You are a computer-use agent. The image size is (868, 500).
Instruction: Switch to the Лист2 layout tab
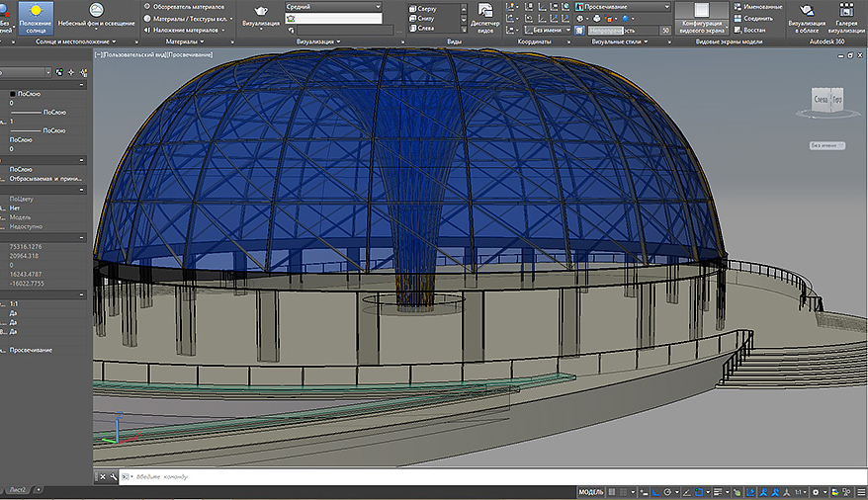coord(17,490)
